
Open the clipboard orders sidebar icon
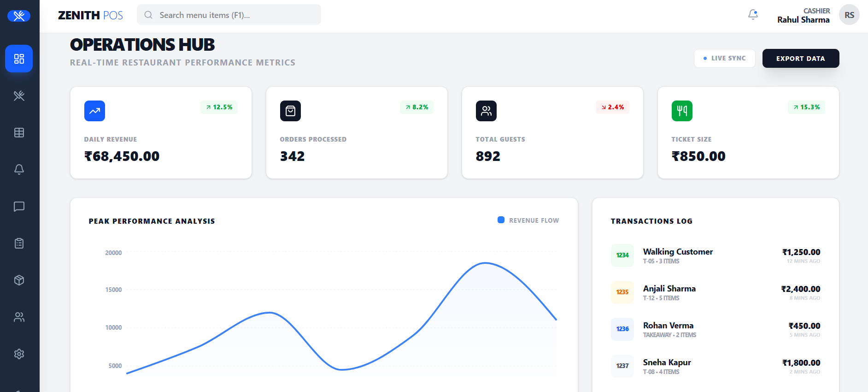point(19,243)
